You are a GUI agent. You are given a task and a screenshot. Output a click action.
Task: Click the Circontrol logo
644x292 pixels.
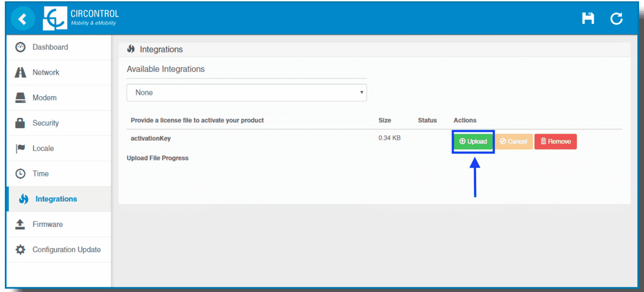(81, 19)
